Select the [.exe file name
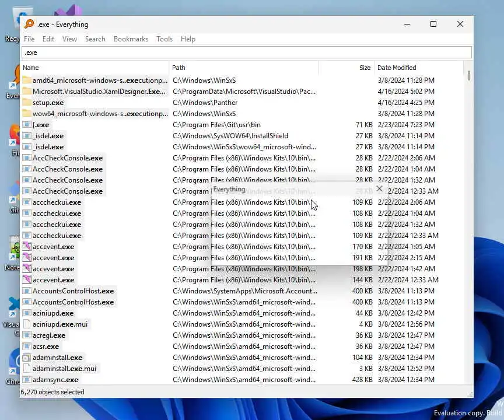This screenshot has height=420, width=504. click(41, 125)
